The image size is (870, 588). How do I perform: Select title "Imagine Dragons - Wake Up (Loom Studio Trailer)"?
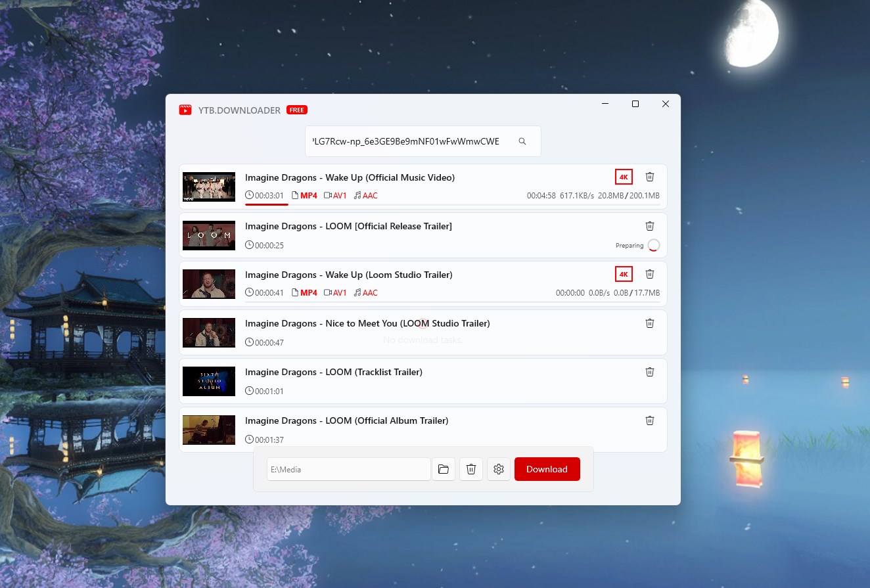click(349, 275)
